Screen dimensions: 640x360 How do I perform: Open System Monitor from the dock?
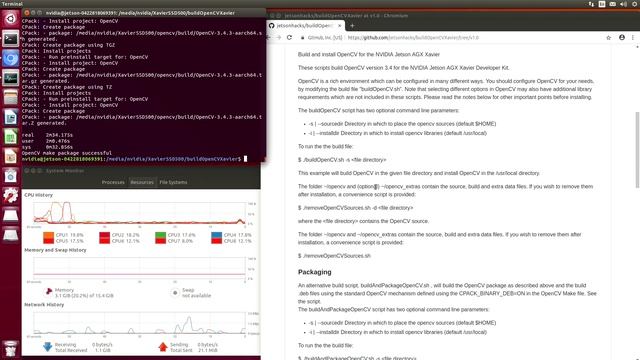[x=11, y=78]
